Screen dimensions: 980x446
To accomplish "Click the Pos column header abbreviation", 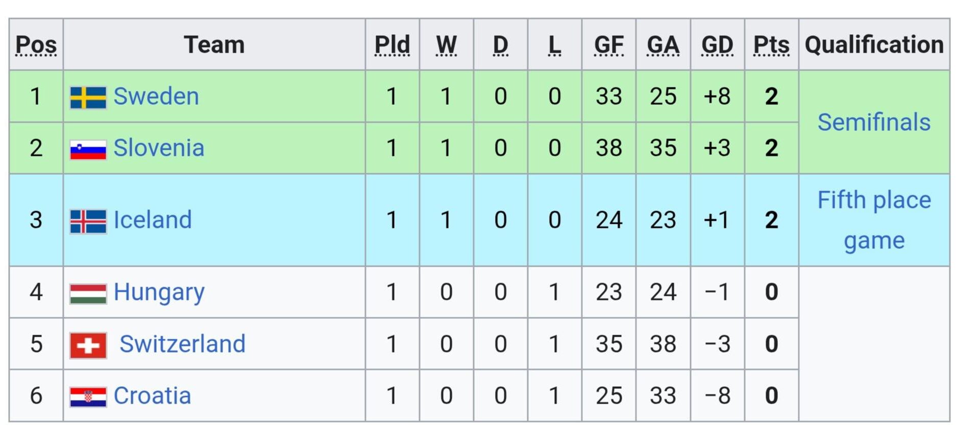I will pyautogui.click(x=36, y=45).
